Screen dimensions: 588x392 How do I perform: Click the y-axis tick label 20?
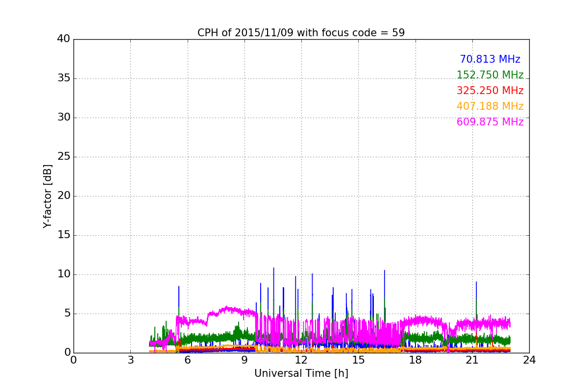tap(64, 196)
